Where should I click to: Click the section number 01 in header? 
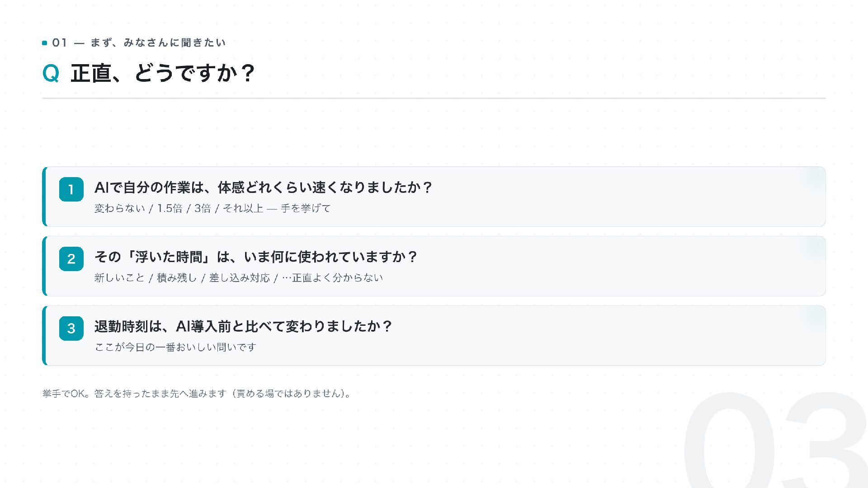point(60,43)
